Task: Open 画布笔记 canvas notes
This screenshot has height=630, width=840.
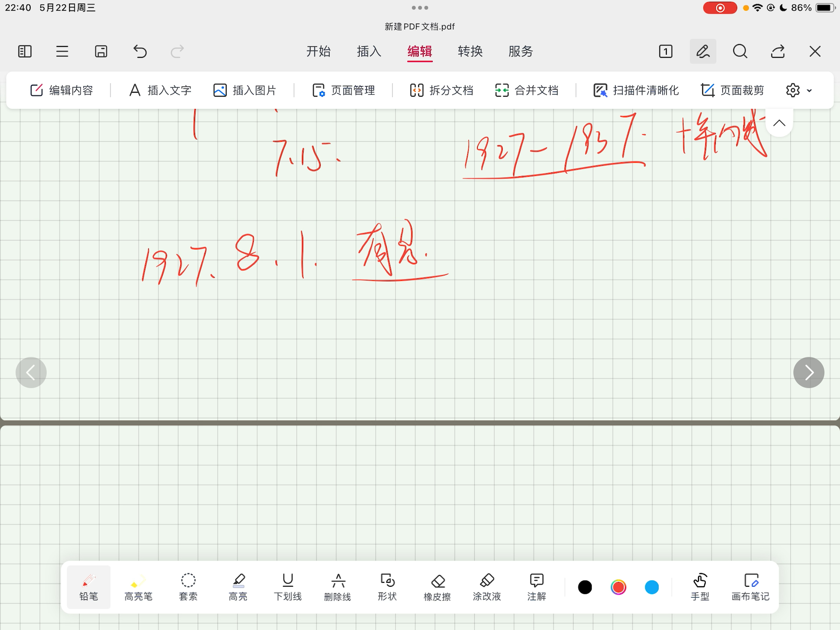Action: point(750,587)
